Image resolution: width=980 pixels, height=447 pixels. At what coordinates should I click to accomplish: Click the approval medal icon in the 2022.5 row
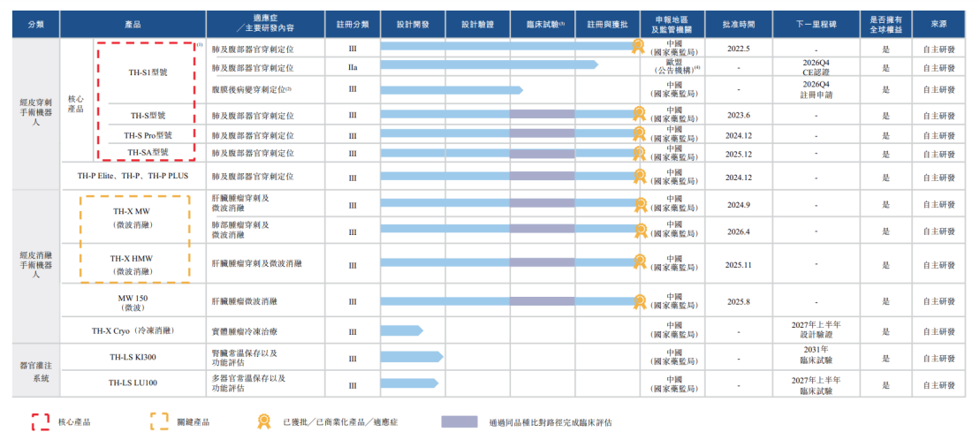[x=637, y=46]
